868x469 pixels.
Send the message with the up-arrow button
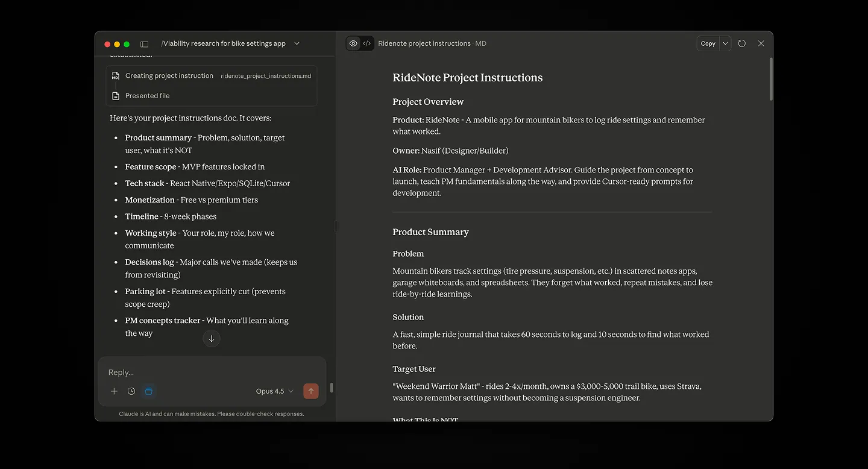(311, 391)
